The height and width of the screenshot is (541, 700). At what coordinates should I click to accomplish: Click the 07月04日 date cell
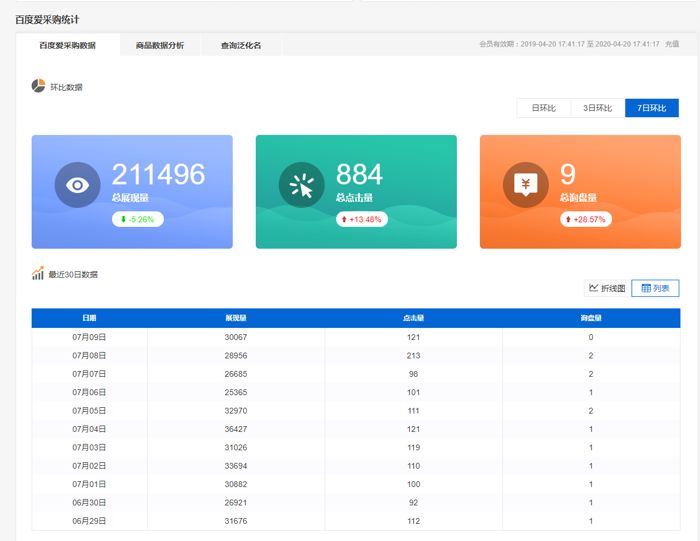[x=89, y=429]
